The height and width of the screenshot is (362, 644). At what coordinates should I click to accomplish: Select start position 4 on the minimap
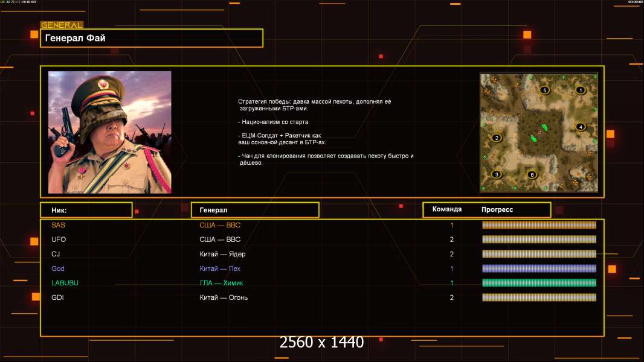[581, 127]
